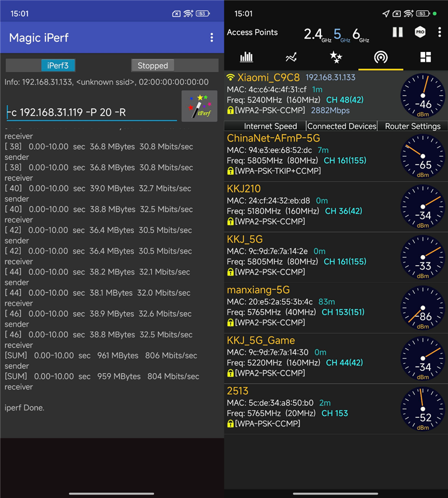
Task: Toggle the iPerf3 version switch
Action: pos(41,65)
